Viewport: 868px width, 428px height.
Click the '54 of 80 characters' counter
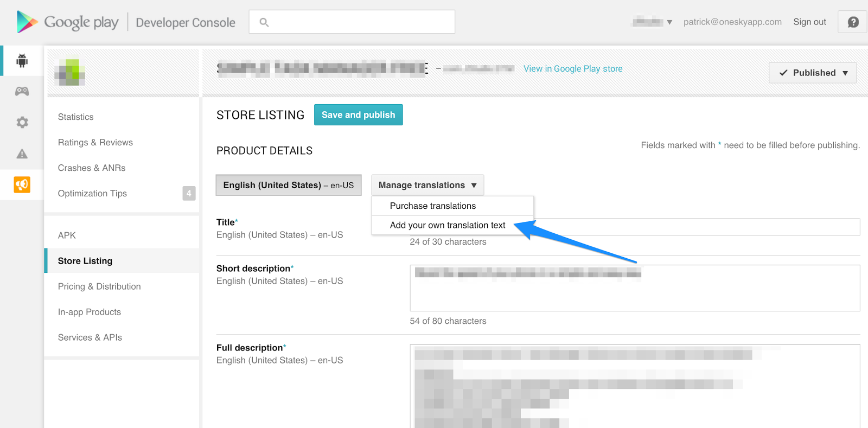(448, 321)
